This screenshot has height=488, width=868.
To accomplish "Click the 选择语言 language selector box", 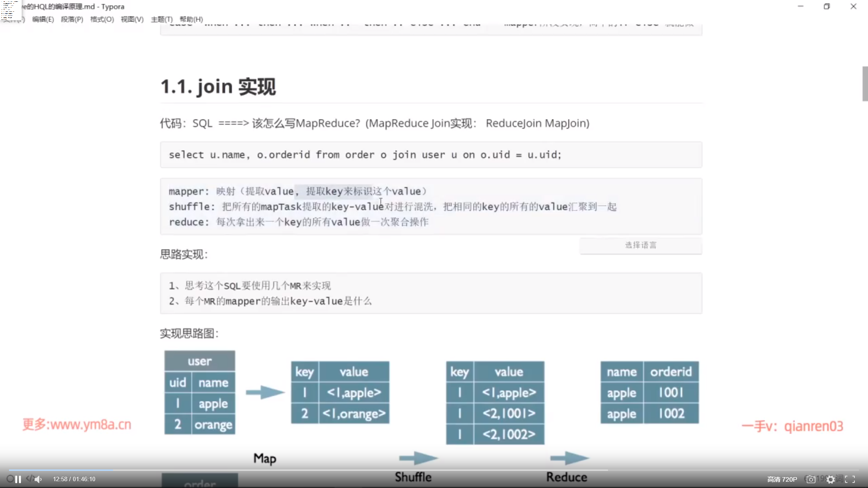I will click(641, 245).
